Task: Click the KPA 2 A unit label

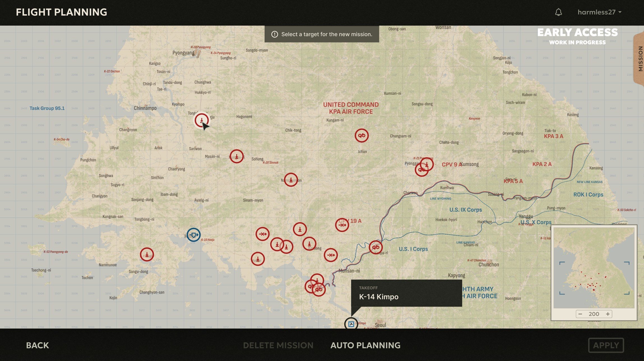Action: [542, 164]
